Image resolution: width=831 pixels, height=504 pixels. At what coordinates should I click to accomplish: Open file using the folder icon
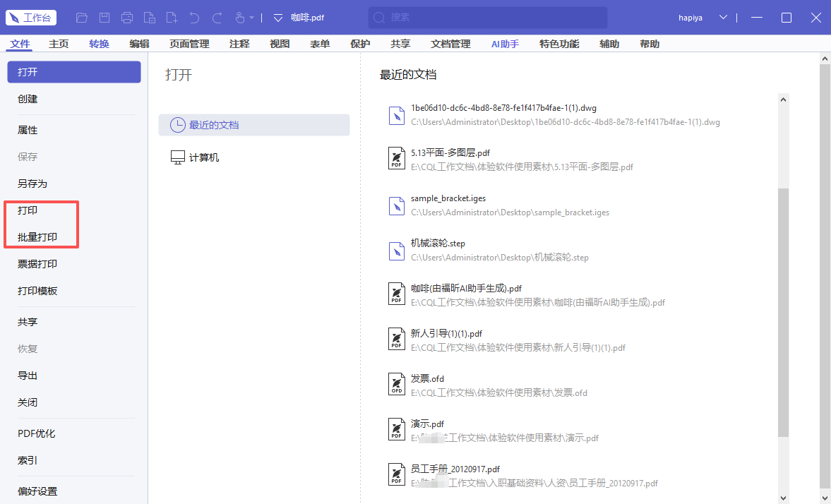pos(82,18)
